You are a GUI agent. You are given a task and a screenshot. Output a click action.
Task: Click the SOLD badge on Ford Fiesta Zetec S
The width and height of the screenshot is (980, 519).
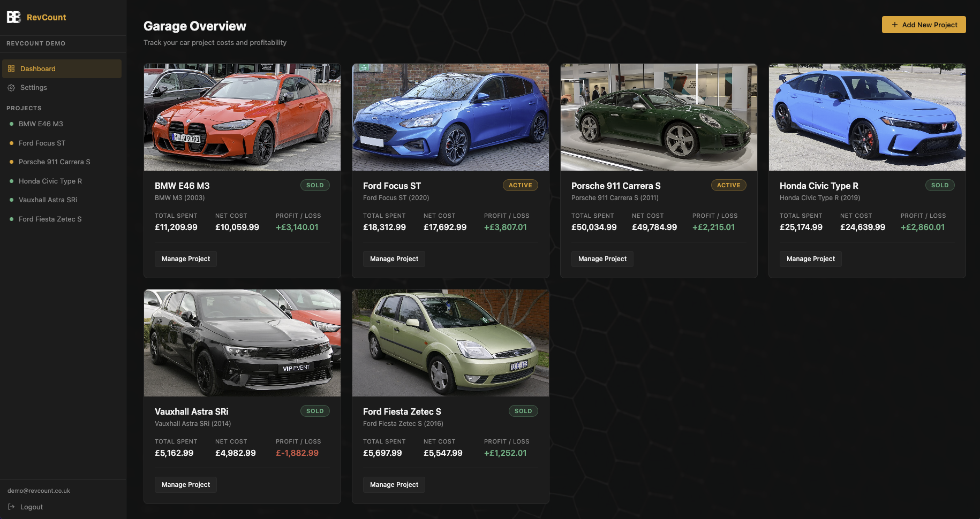[x=523, y=411]
